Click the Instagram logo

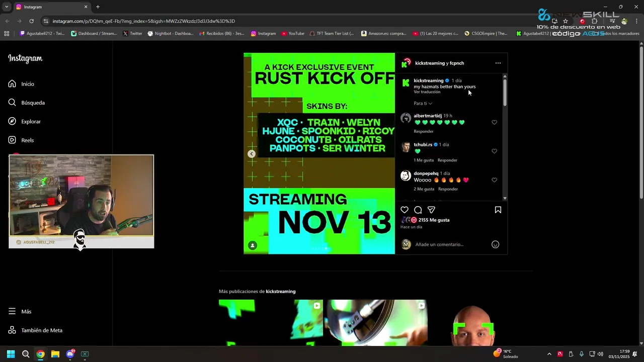tap(25, 58)
